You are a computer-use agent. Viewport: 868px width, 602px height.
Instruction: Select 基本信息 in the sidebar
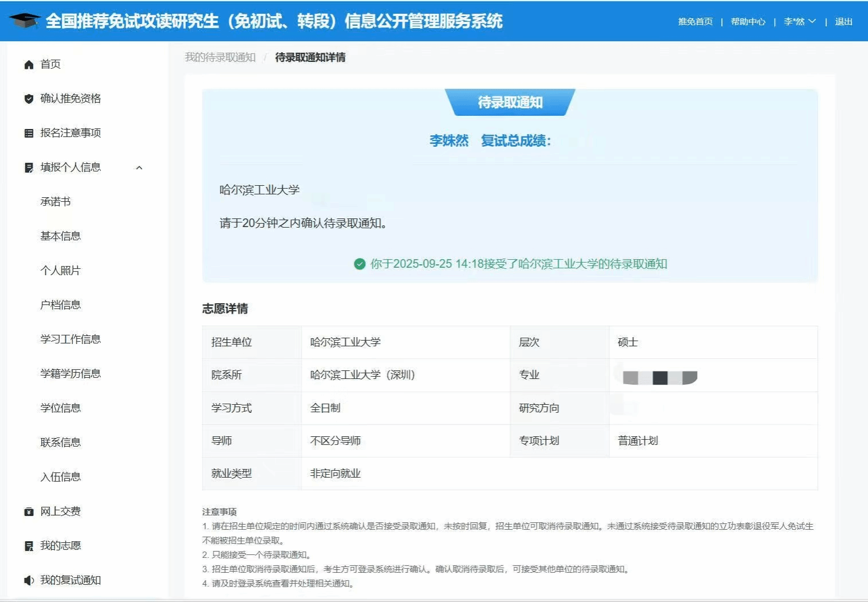pos(60,236)
